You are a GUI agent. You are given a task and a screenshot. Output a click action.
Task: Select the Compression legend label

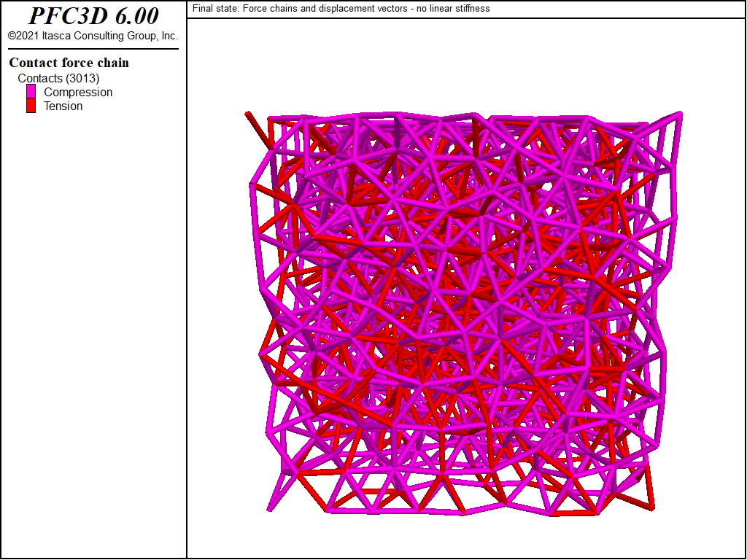coord(78,92)
